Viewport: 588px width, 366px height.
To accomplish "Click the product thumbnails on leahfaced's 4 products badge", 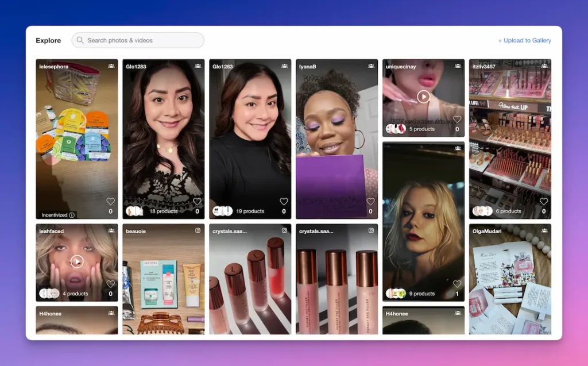I will coord(52,293).
